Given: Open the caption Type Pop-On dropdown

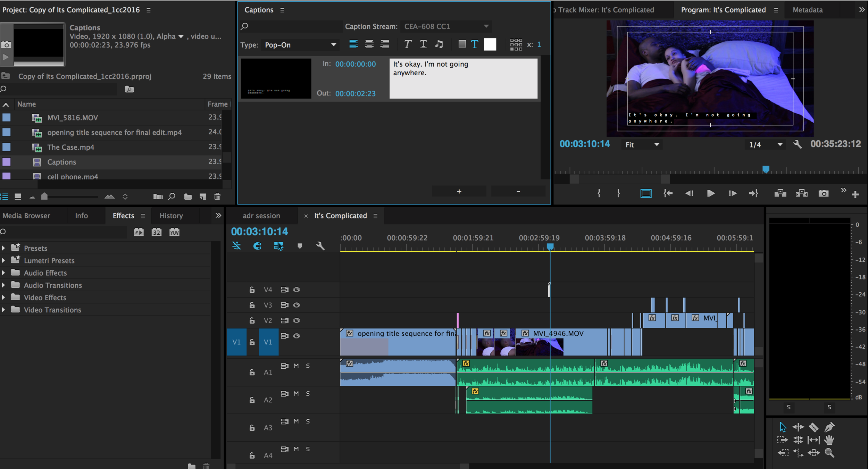Looking at the screenshot, I should pos(300,45).
